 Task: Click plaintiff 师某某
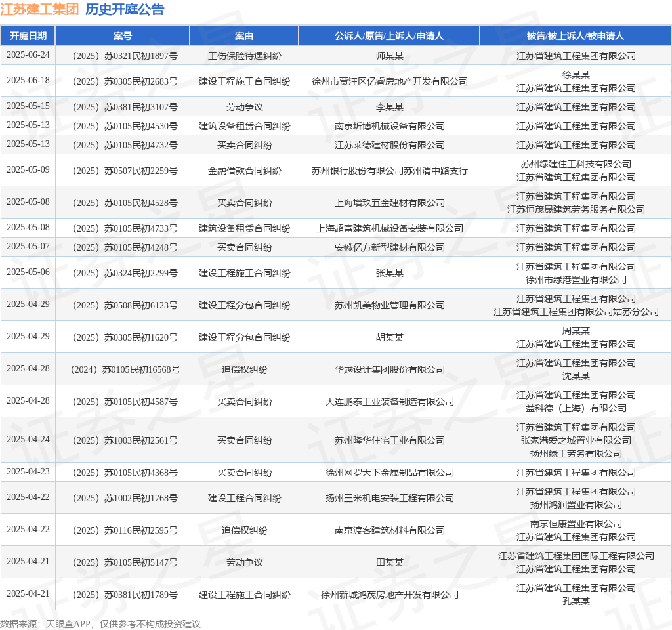(x=390, y=56)
